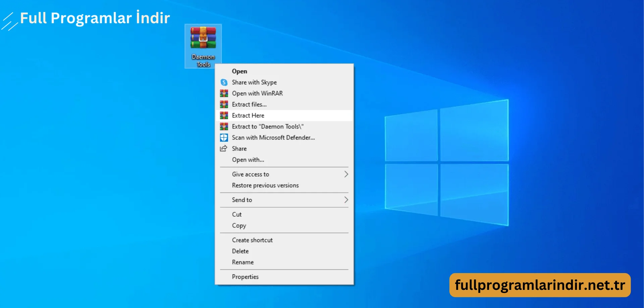
Task: Select Share with Skype
Action: point(284,82)
